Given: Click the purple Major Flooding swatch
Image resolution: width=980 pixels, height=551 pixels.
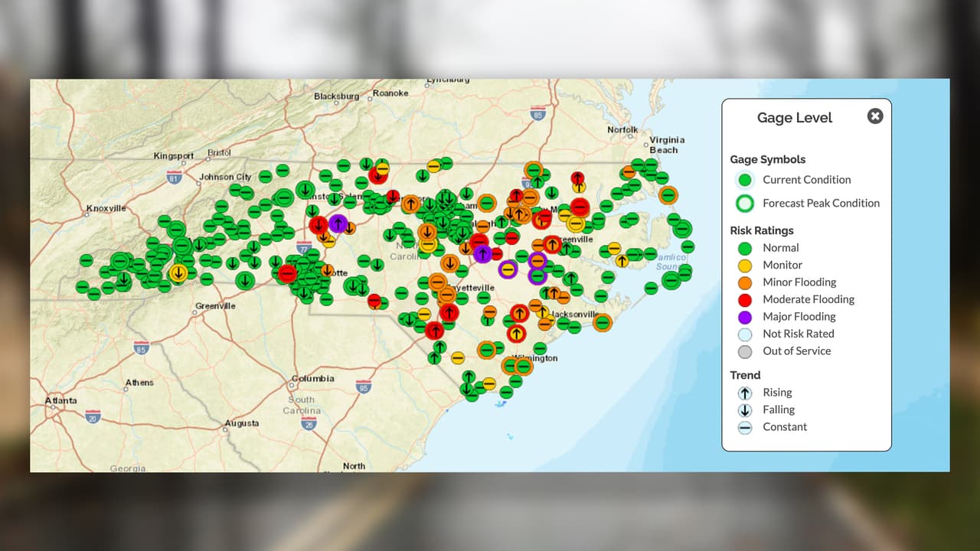Looking at the screenshot, I should click(x=745, y=317).
